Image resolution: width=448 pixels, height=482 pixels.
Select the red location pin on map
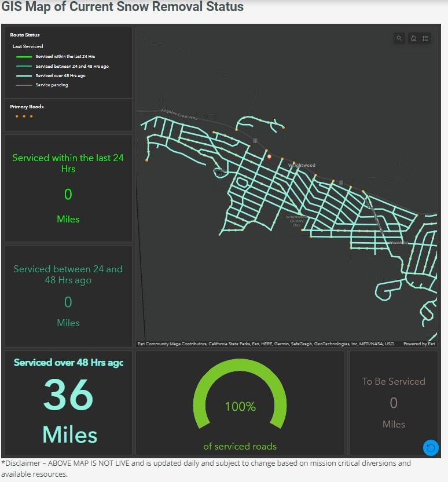pos(269,156)
